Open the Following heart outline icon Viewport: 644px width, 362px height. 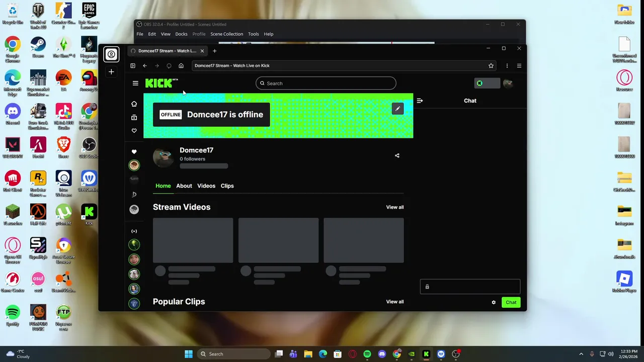tap(134, 131)
